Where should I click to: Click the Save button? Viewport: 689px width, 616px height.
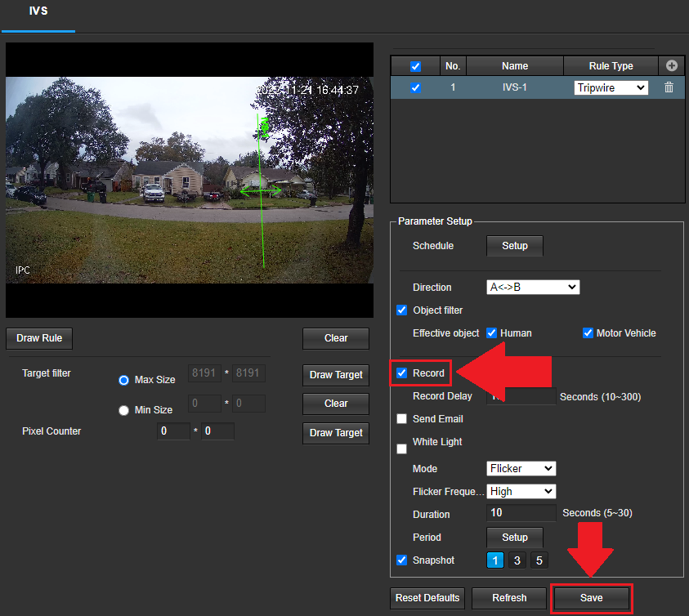(591, 598)
